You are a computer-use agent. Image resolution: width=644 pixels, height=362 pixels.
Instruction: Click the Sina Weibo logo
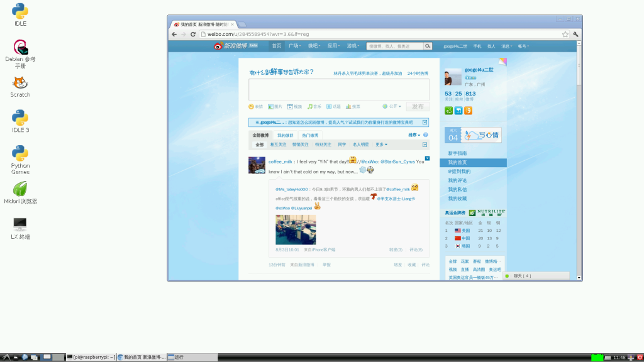[x=235, y=45]
